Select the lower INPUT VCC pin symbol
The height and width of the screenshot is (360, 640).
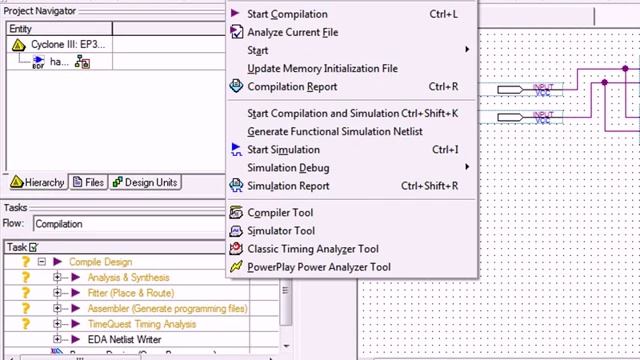click(x=530, y=117)
